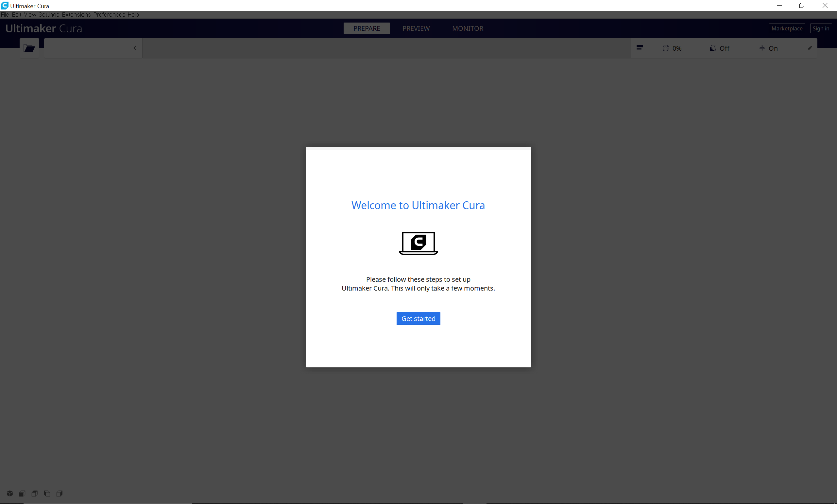The height and width of the screenshot is (504, 837).
Task: Click the Open File folder icon
Action: click(29, 48)
